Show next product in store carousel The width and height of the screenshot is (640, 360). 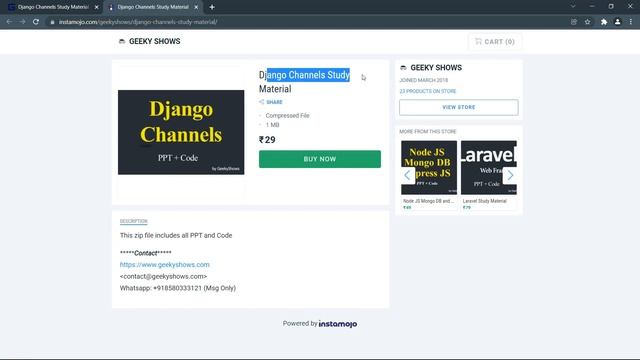(510, 176)
